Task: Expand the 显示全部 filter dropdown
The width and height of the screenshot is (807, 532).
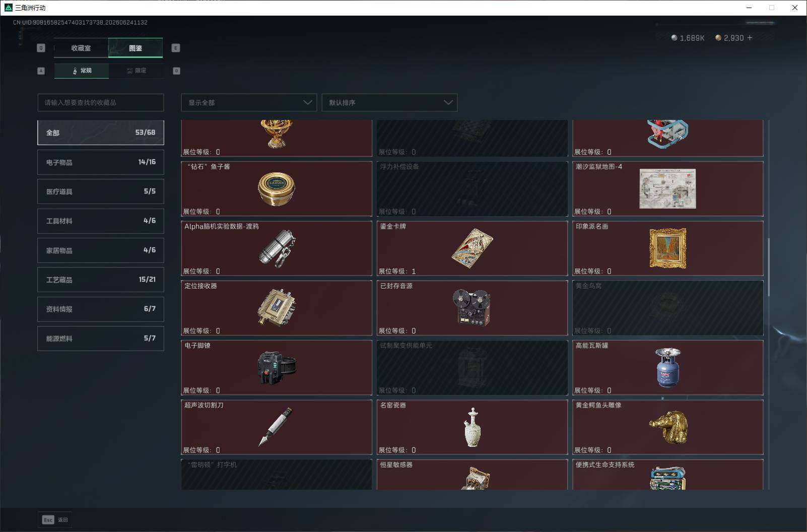Action: pos(249,102)
